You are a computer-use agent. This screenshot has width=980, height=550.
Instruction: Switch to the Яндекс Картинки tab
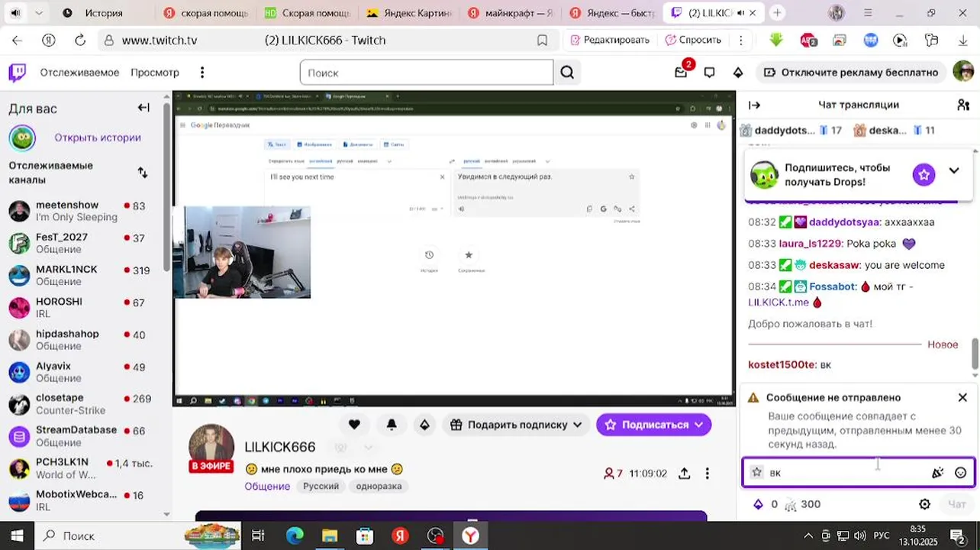pos(409,13)
